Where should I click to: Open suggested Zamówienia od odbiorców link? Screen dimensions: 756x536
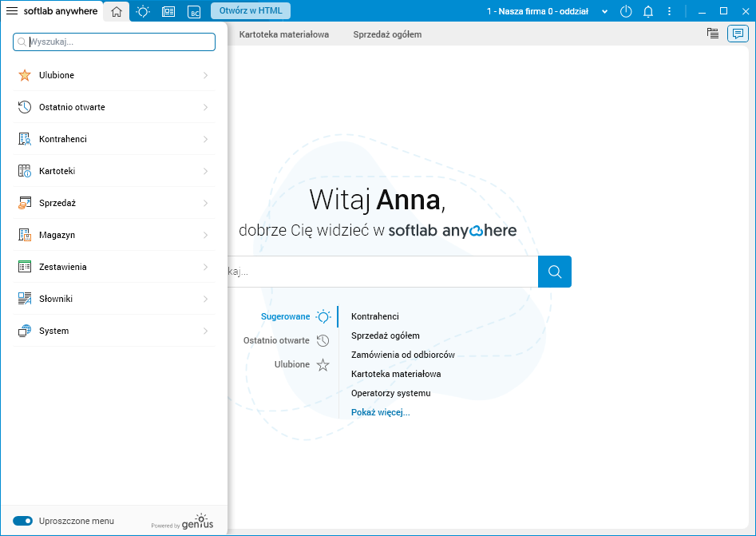[x=403, y=355]
